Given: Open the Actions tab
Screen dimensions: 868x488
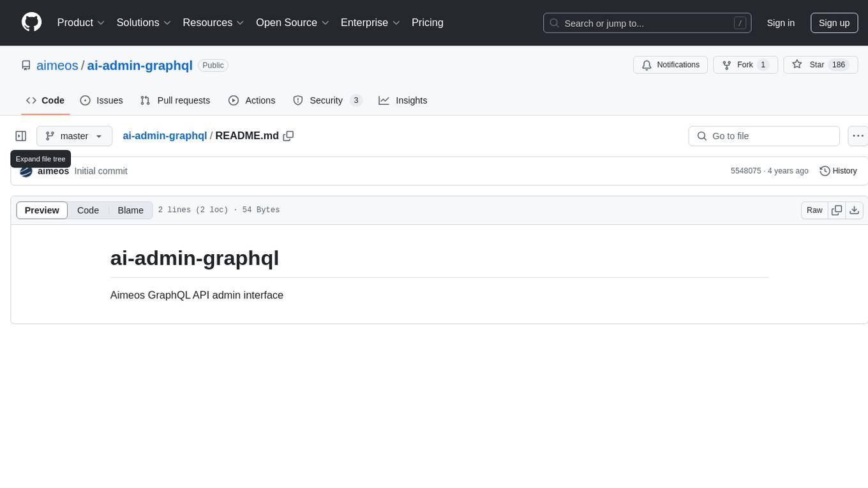Looking at the screenshot, I should (x=251, y=100).
